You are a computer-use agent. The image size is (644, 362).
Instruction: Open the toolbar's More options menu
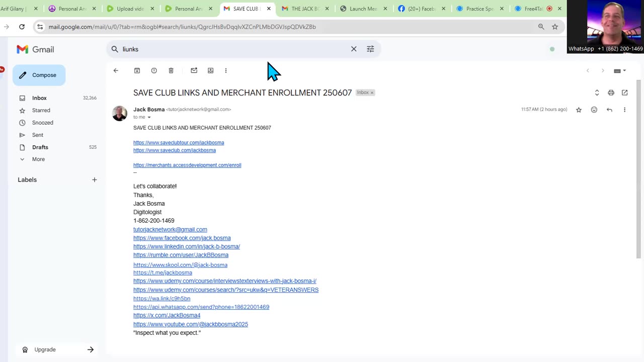tap(226, 70)
